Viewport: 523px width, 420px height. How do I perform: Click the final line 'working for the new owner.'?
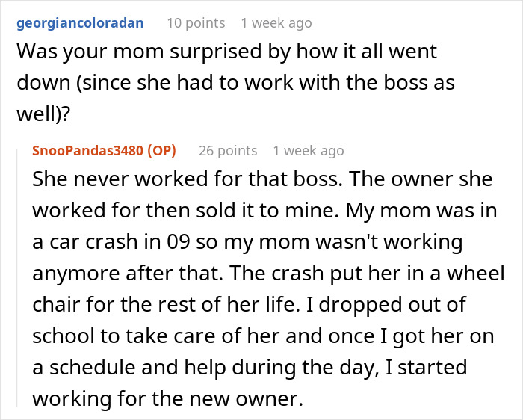[x=168, y=398]
